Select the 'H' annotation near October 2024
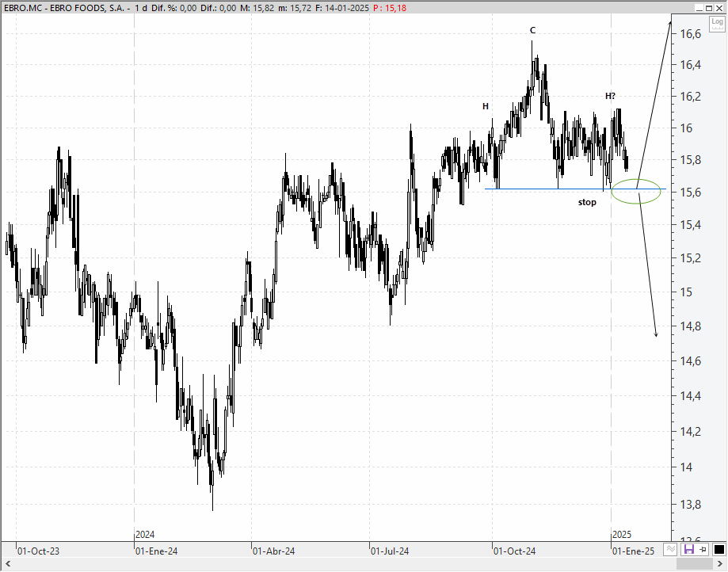The height and width of the screenshot is (572, 728). pos(485,106)
